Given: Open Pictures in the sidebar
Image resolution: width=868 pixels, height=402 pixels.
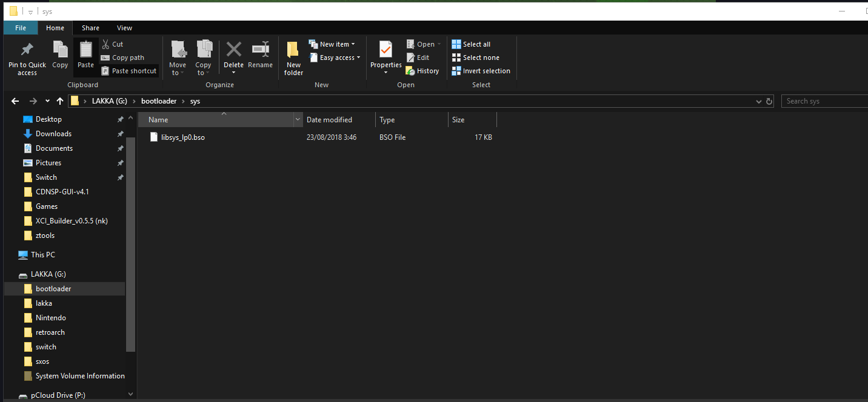Looking at the screenshot, I should click(48, 163).
